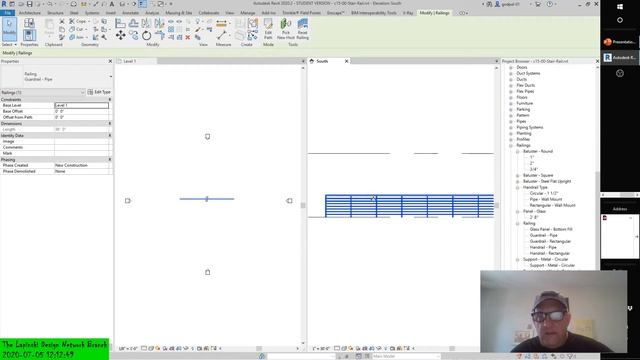This screenshot has height=360, width=640.
Task: Choose the Copy tool beside Move
Action: 133,36
